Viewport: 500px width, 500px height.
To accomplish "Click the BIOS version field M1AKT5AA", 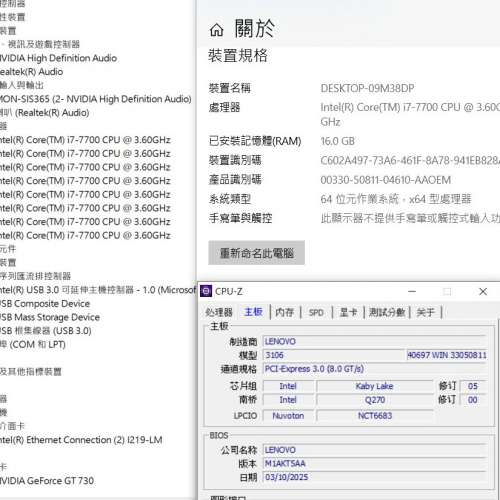I will click(375, 463).
